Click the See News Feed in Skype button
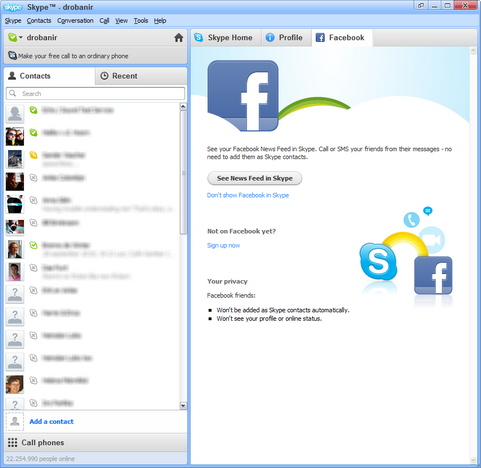481x468 pixels. (255, 178)
